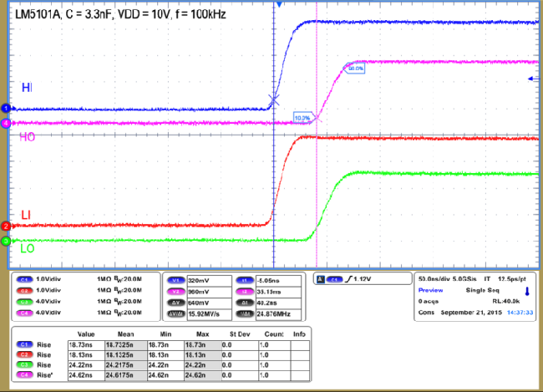Click the channel 1 ground marker
Viewport: 543px width, 392px height.
[6, 109]
